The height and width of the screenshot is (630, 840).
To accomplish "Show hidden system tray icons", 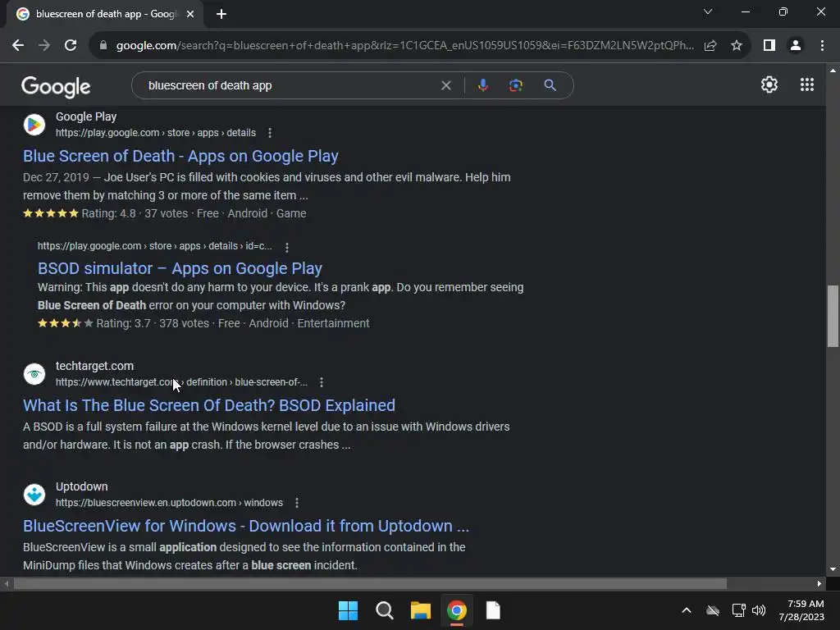I will (x=687, y=610).
